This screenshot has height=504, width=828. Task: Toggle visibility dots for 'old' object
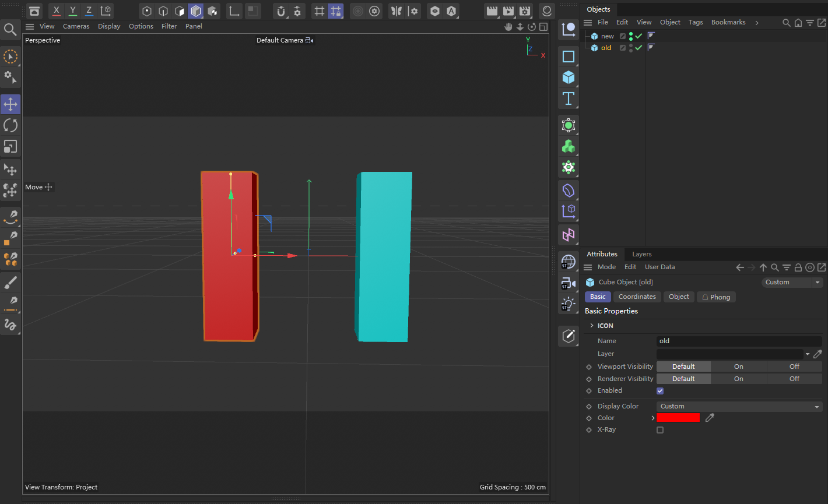coord(631,48)
